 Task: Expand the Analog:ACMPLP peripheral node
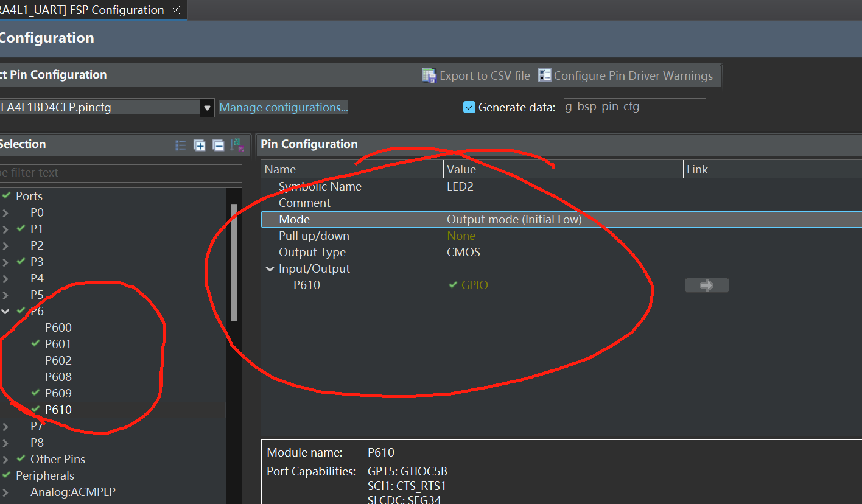click(x=5, y=492)
